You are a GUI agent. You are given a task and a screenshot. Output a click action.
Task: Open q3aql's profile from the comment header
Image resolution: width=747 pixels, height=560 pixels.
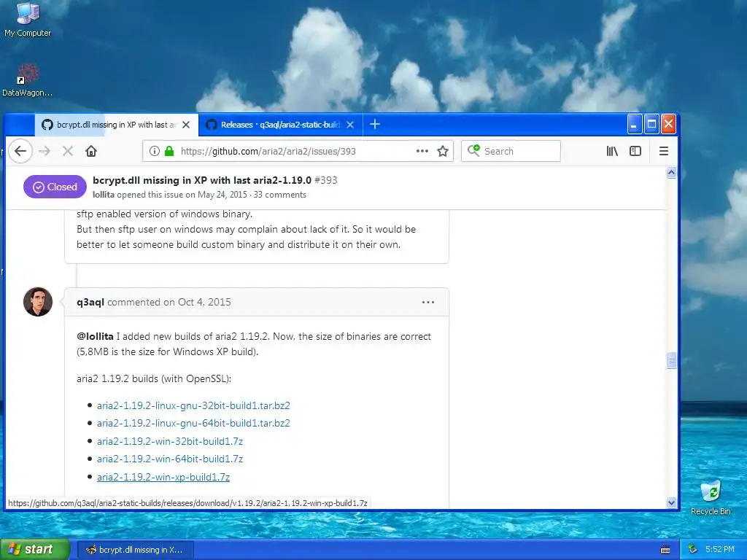[90, 303]
